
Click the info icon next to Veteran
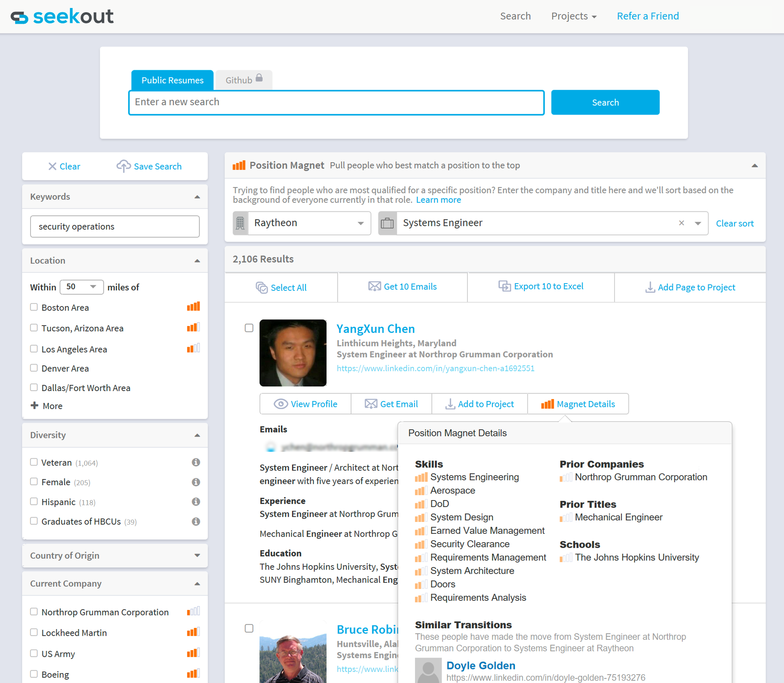click(x=196, y=462)
